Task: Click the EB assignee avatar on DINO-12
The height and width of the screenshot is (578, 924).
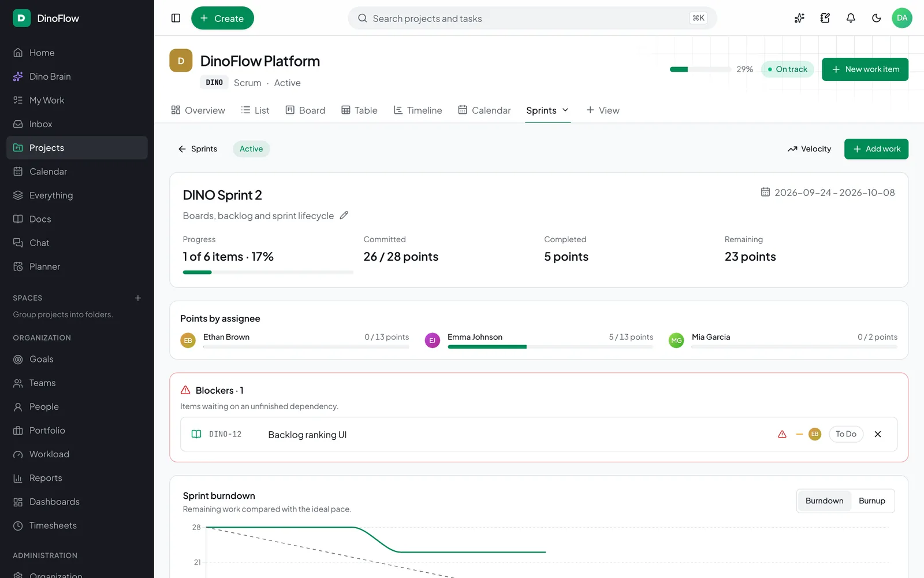Action: click(815, 434)
